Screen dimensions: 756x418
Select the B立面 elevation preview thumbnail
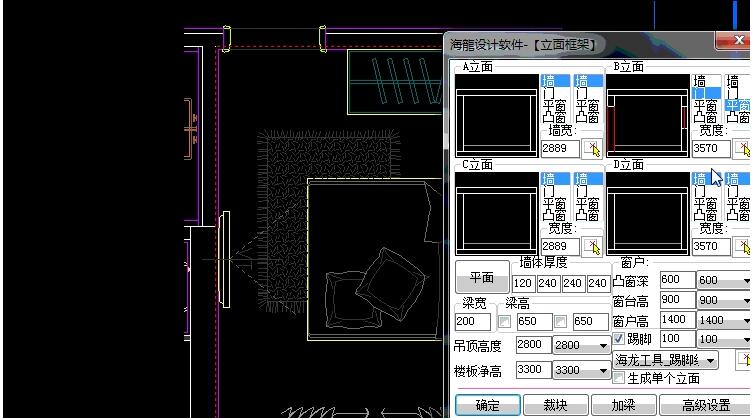click(647, 114)
